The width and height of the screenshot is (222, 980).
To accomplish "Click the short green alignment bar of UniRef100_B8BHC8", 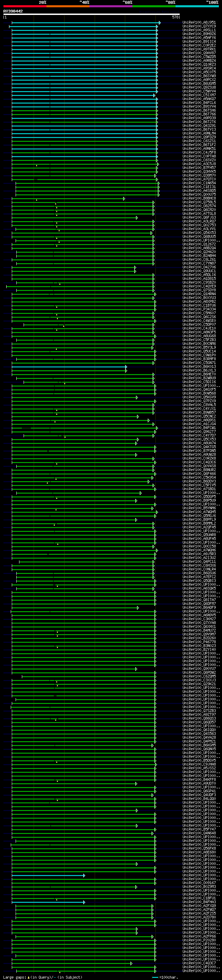I will [x=68, y=199].
